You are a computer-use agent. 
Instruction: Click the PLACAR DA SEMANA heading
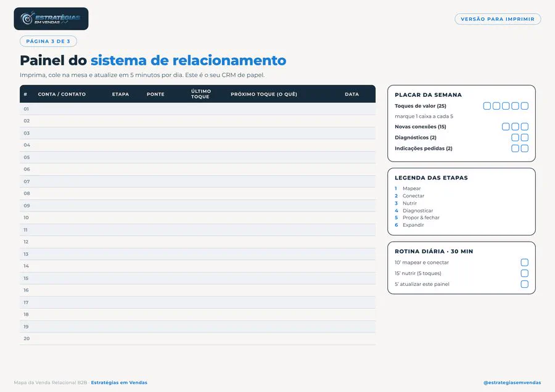pos(429,95)
